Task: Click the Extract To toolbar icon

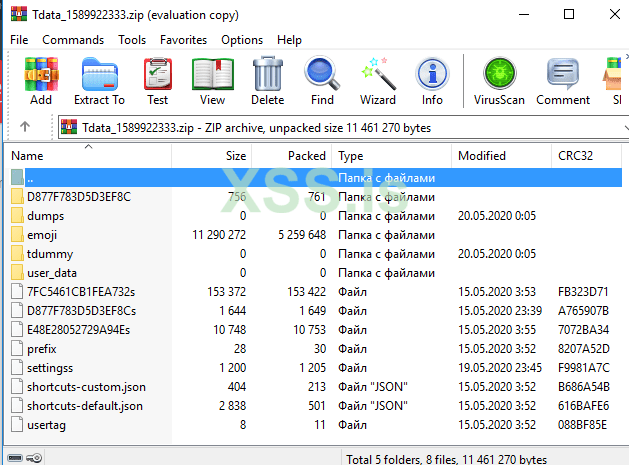Action: coord(99,74)
